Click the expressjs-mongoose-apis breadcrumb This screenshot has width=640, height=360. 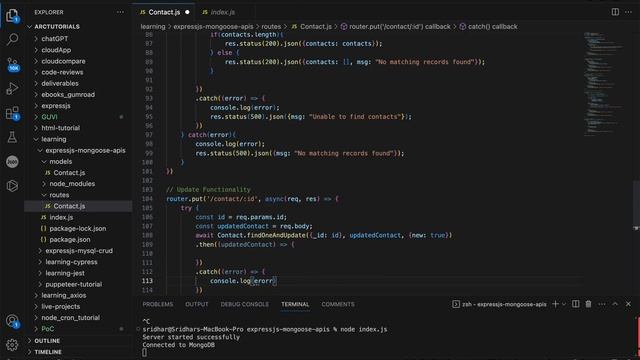[x=213, y=27]
